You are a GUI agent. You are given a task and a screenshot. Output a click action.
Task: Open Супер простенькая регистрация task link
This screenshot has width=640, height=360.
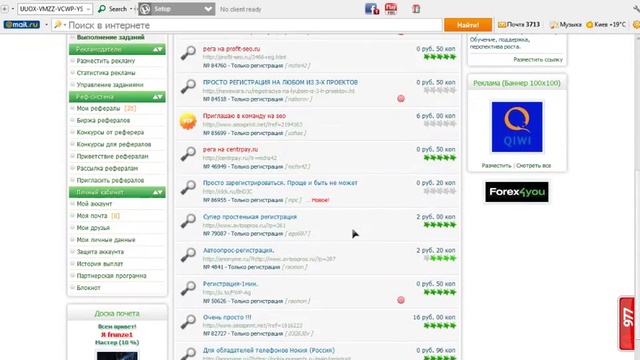pyautogui.click(x=250, y=217)
